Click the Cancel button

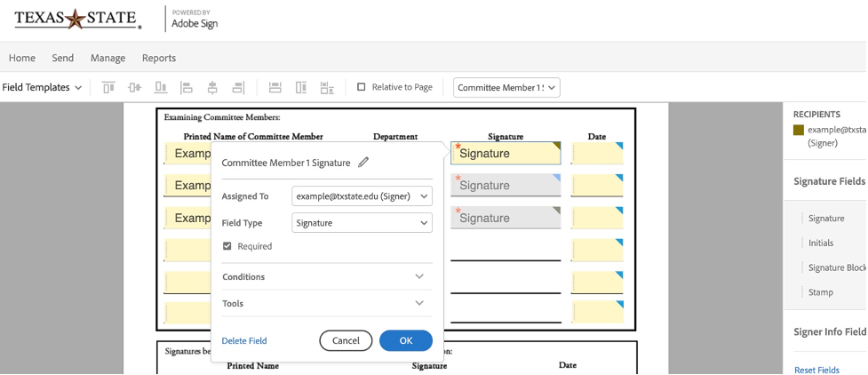tap(346, 340)
